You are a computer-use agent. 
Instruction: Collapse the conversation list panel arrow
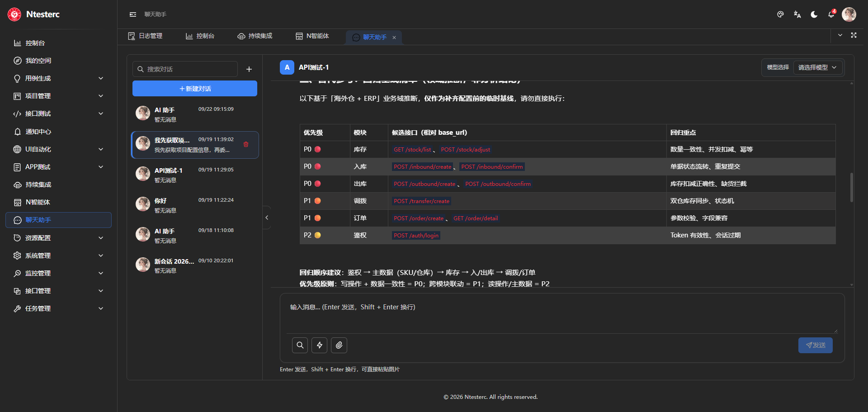267,218
